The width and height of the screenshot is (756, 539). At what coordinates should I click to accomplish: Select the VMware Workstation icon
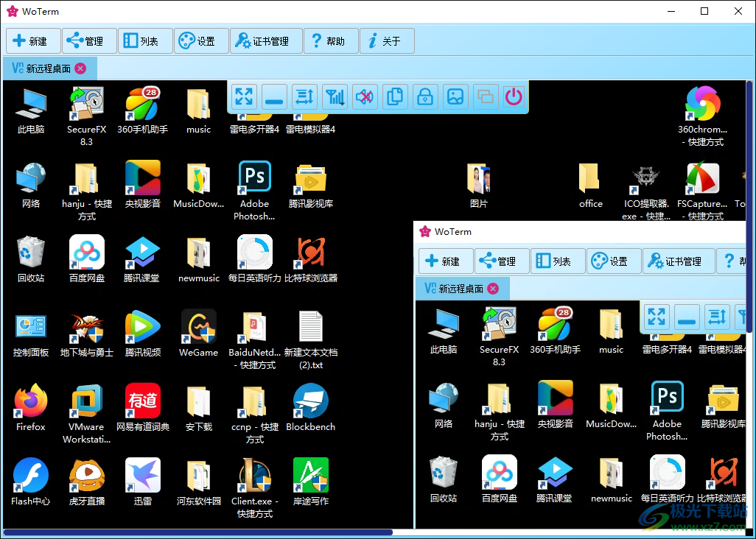click(87, 413)
